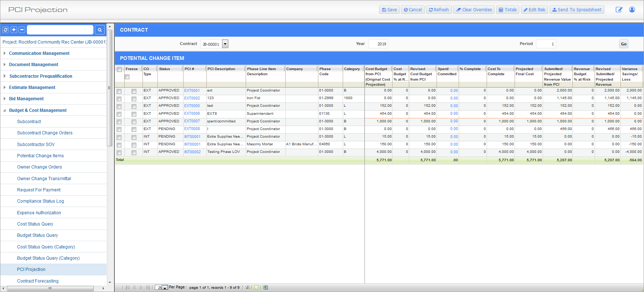The image size is (644, 292).
Task: Click the filter icon in grid footer
Action: tap(247, 287)
